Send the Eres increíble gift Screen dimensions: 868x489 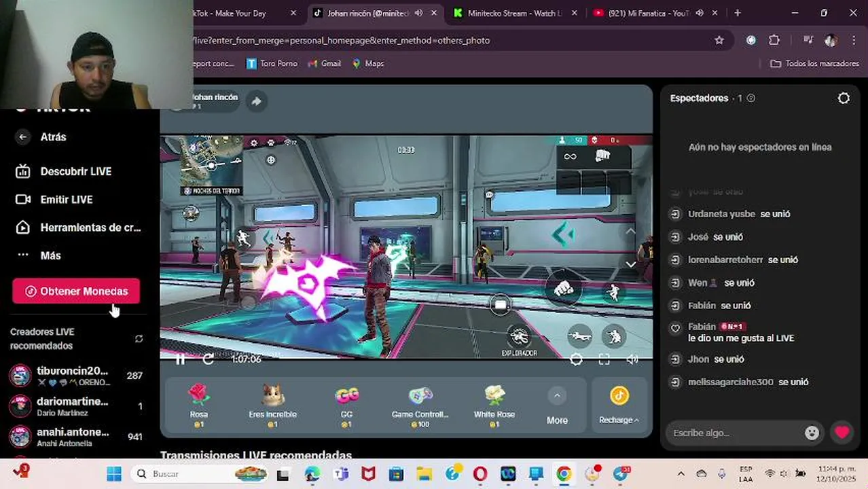(272, 405)
